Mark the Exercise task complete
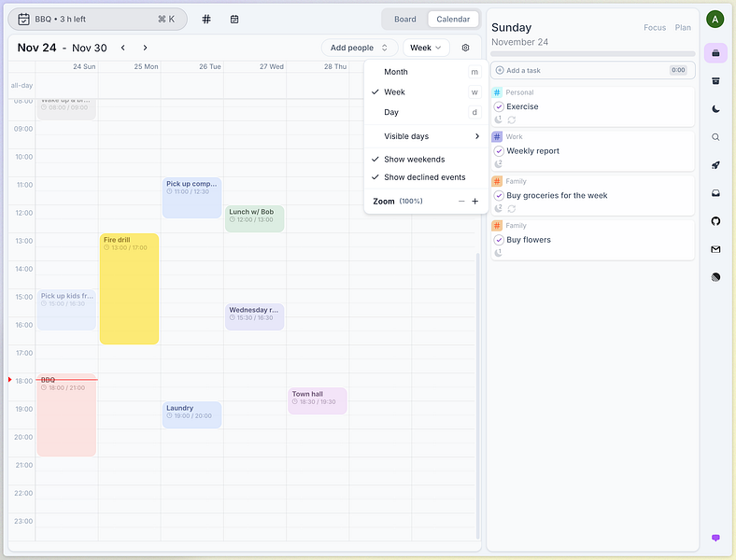 pyautogui.click(x=499, y=106)
